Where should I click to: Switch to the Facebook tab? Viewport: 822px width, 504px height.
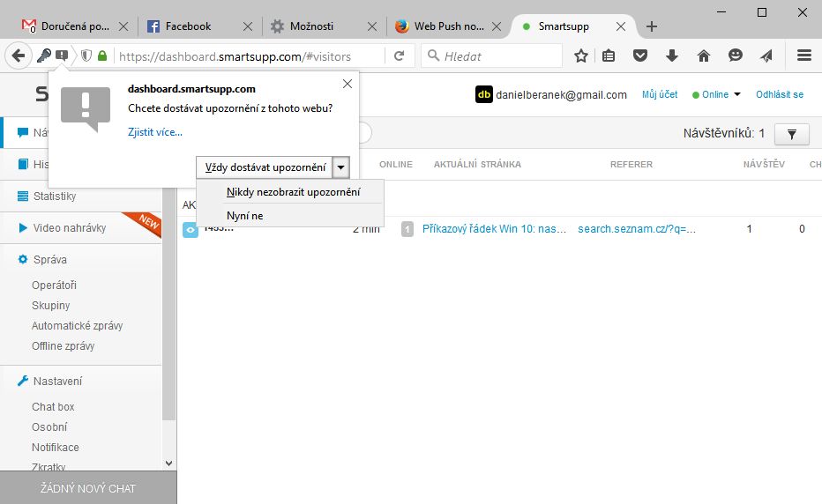(x=199, y=26)
